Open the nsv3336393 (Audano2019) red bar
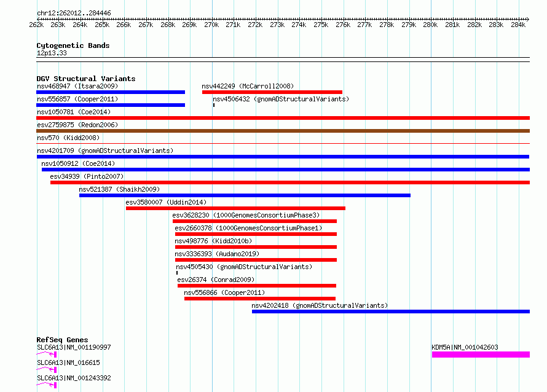 (x=256, y=260)
